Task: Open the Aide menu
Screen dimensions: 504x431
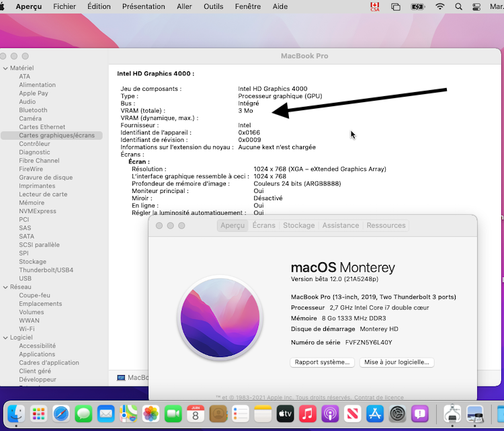Action: coord(280,7)
